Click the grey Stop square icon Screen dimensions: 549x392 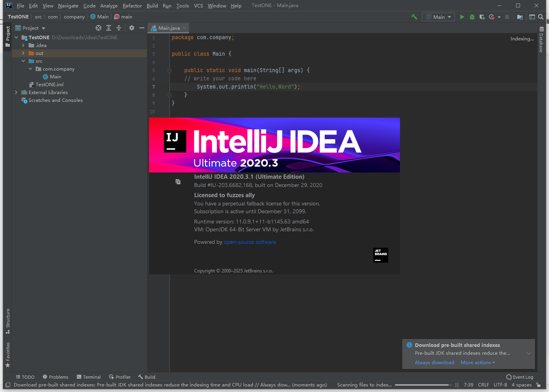[x=507, y=17]
